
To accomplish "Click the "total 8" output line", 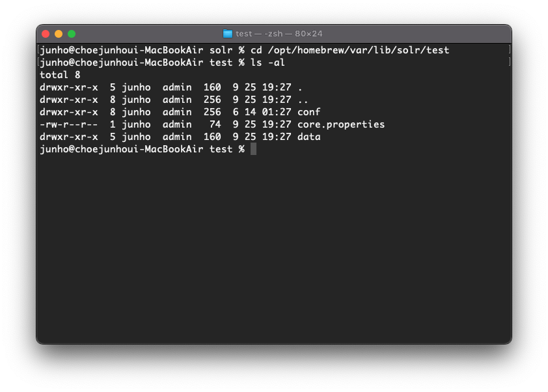I will point(60,75).
